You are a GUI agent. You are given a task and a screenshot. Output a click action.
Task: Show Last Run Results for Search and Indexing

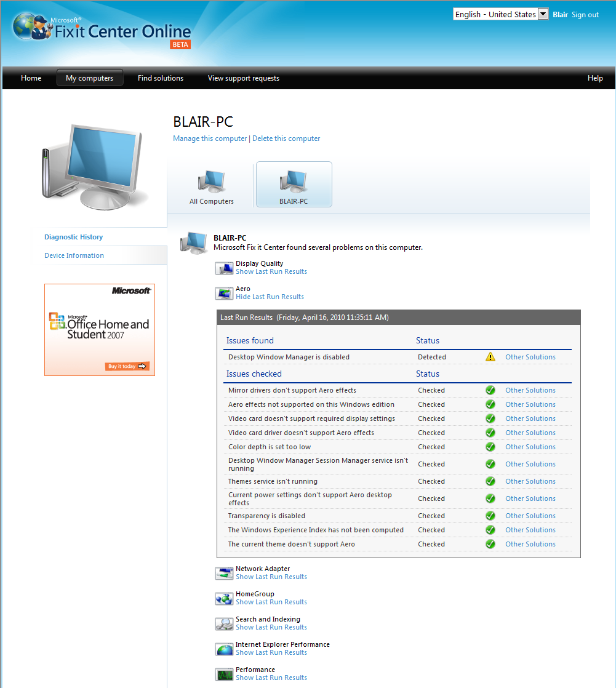point(271,628)
